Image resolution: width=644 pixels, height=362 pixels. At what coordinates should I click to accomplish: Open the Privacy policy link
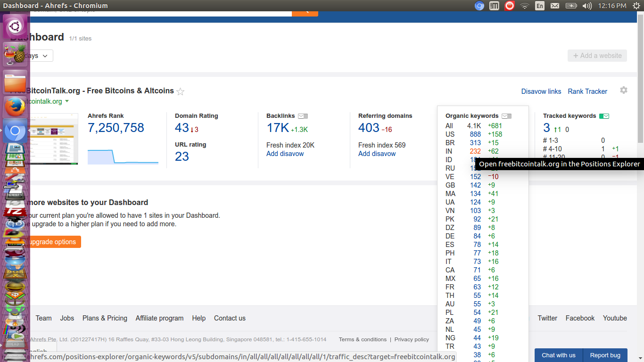(412, 339)
